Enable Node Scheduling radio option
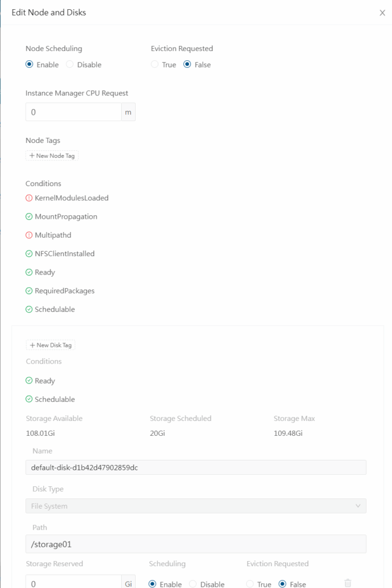 click(29, 65)
